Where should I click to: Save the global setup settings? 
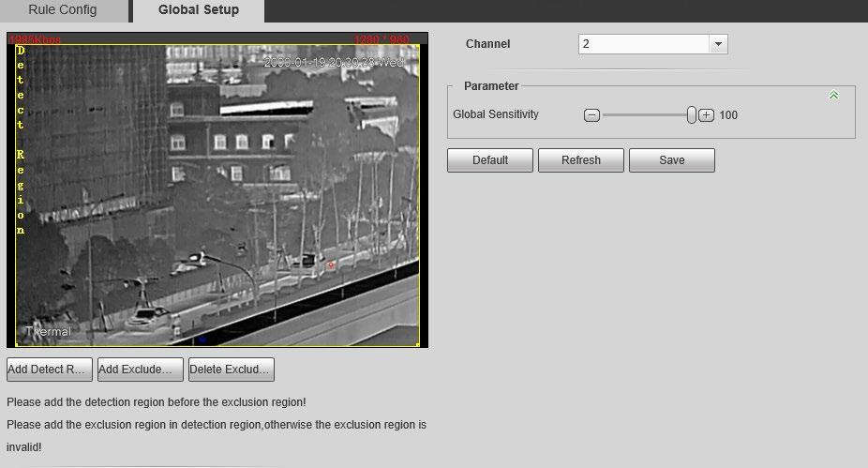(671, 160)
